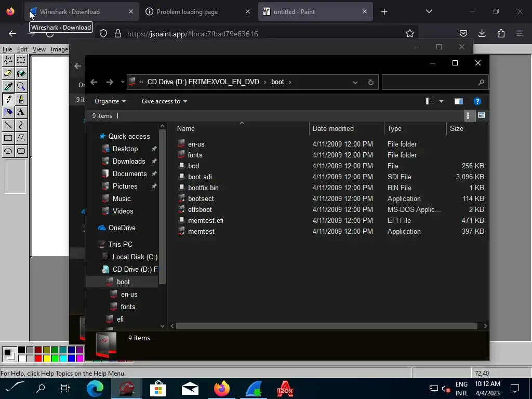Switch to the Wireshark Download tab
This screenshot has width=532, height=399.
coord(82,11)
